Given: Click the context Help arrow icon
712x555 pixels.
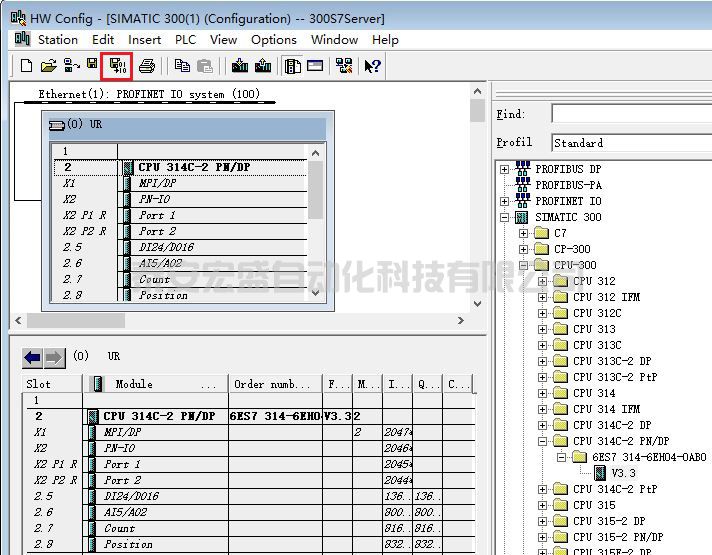Looking at the screenshot, I should 372,66.
